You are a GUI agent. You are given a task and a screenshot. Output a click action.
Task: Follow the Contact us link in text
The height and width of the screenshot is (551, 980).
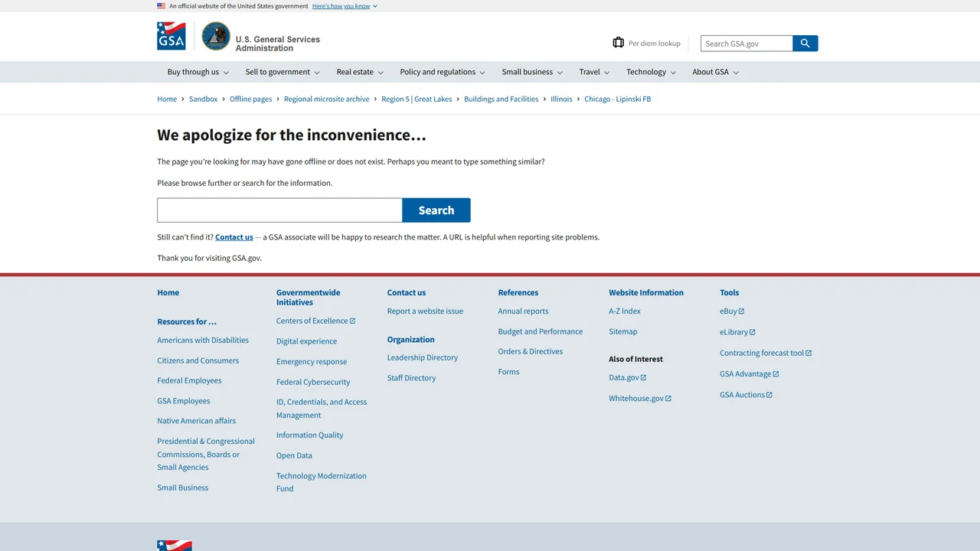(x=234, y=237)
